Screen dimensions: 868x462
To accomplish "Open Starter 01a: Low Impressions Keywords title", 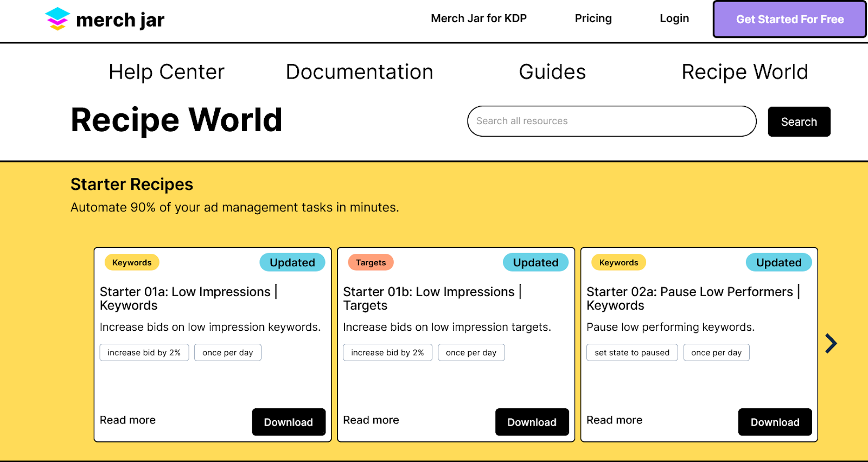I will 188,299.
